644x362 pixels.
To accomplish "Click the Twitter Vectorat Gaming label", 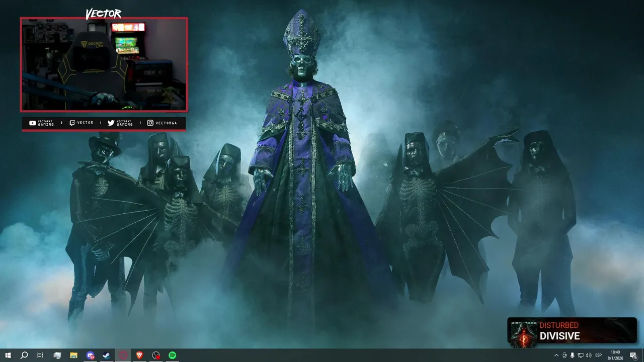I will coord(121,123).
